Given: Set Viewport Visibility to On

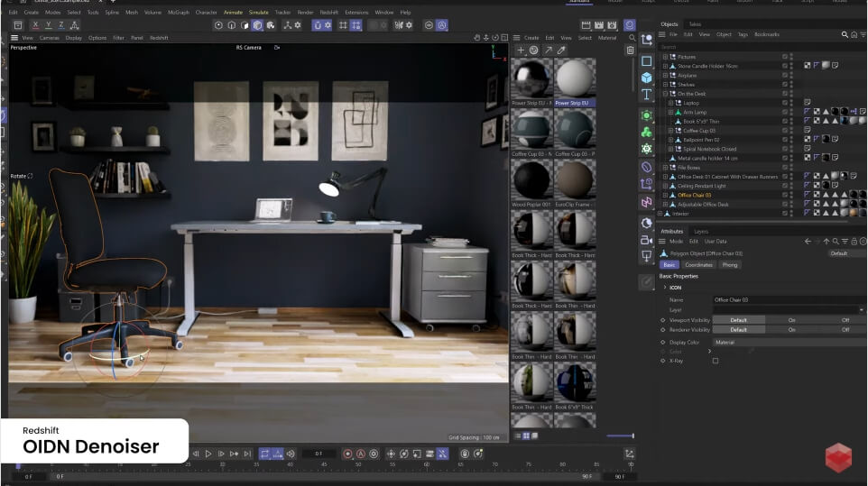Looking at the screenshot, I should tap(791, 320).
